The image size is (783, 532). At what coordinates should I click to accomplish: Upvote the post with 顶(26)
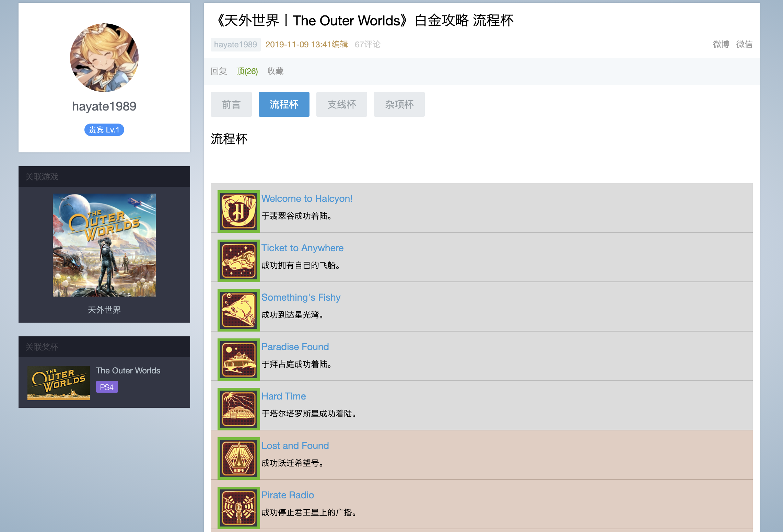click(247, 71)
